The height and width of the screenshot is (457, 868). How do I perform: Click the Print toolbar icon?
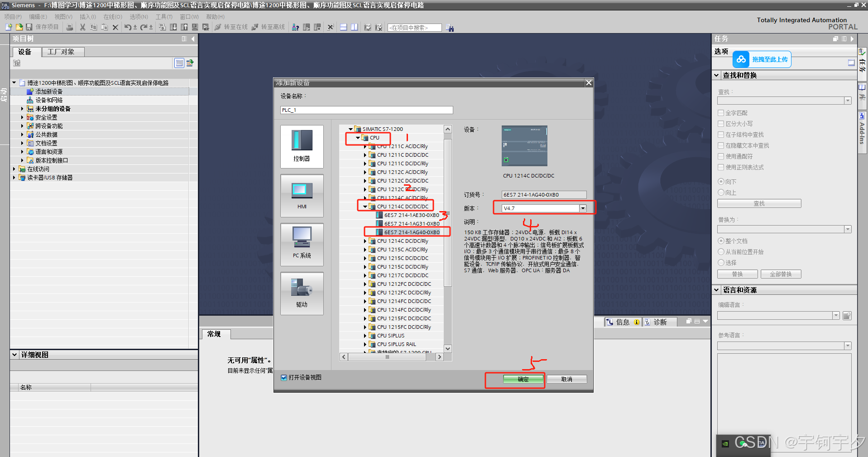(70, 27)
